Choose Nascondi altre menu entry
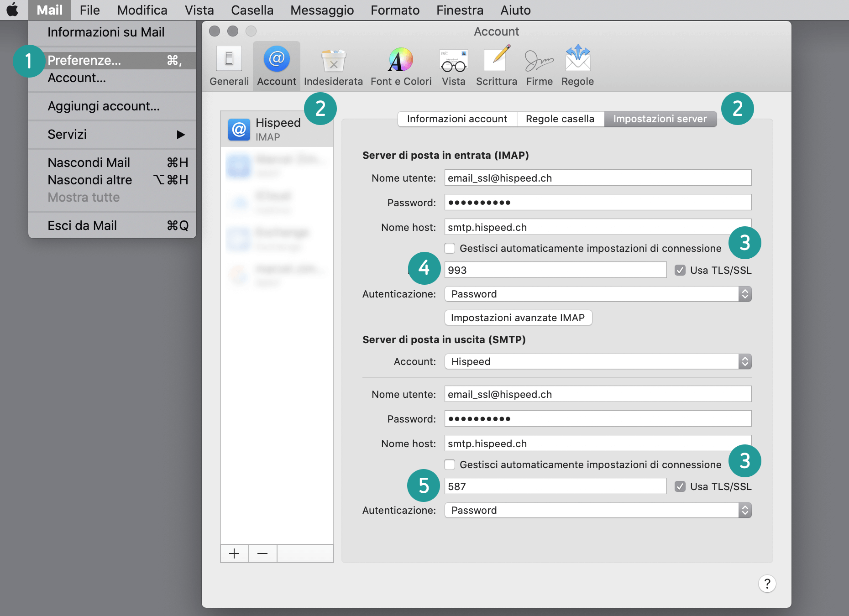 tap(112, 180)
